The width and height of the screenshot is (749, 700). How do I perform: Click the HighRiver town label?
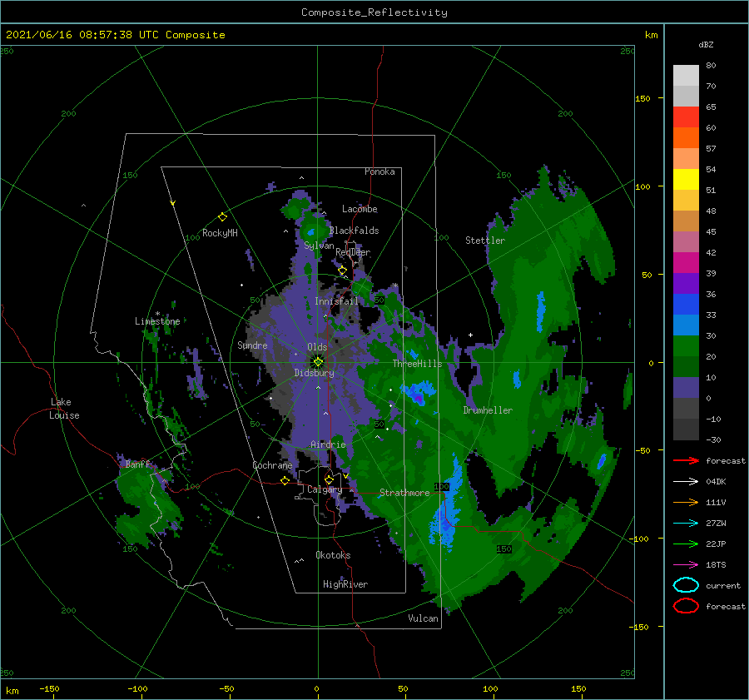345,584
